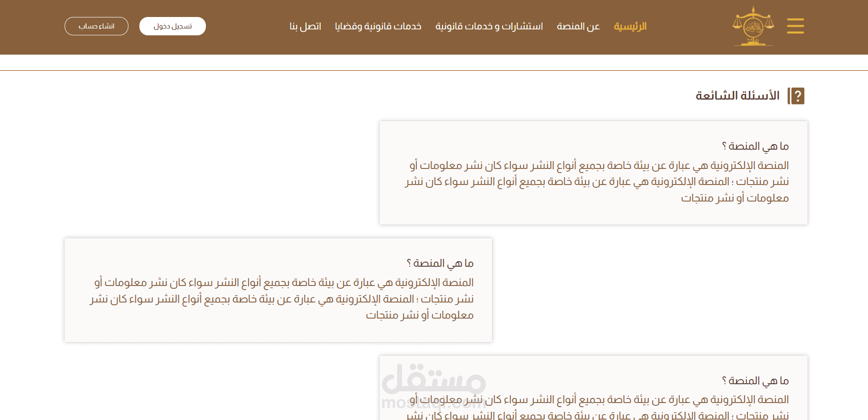The width and height of the screenshot is (868, 420).
Task: Click the FAQ question mark icon
Action: tap(796, 96)
